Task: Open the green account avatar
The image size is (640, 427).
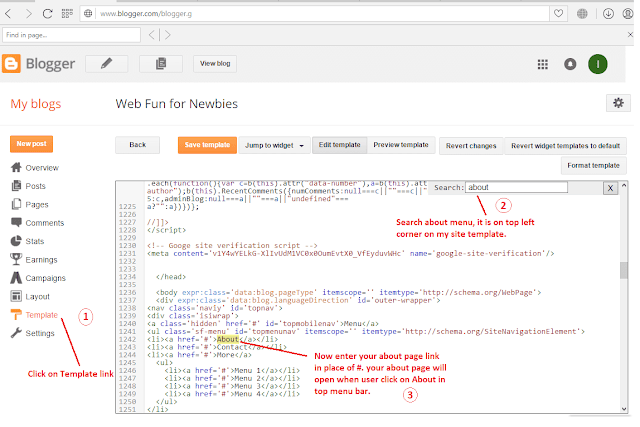Action: click(x=598, y=64)
